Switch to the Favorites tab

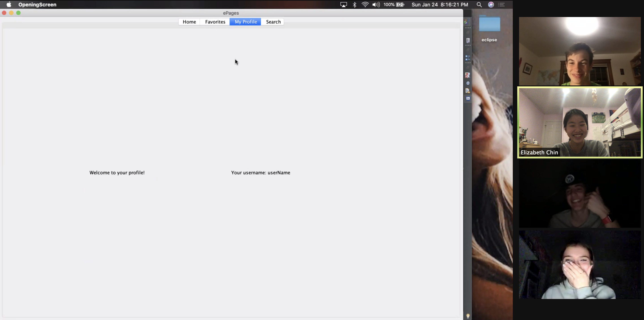215,22
